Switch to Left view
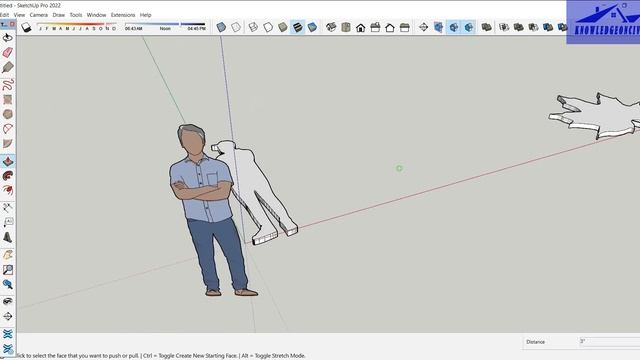The width and height of the screenshot is (640, 360). pos(404,27)
